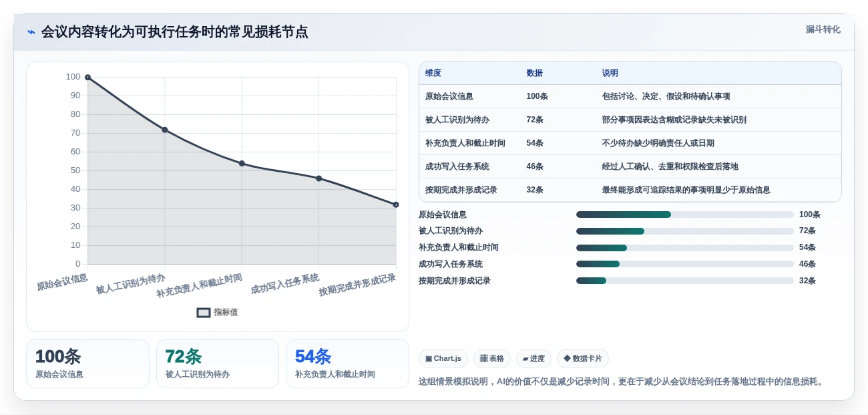Click the description 部分事项因表达含糊或记录缺失未被识别
The height and width of the screenshot is (415, 868).
point(674,120)
